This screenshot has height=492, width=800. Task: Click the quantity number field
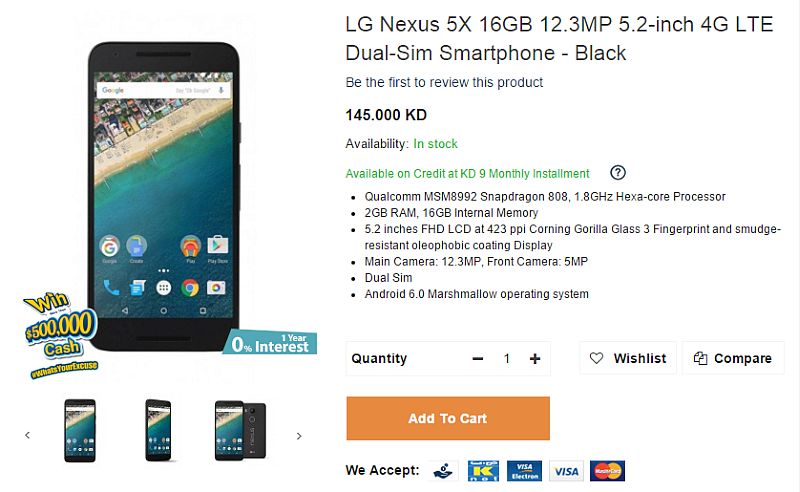click(x=507, y=359)
